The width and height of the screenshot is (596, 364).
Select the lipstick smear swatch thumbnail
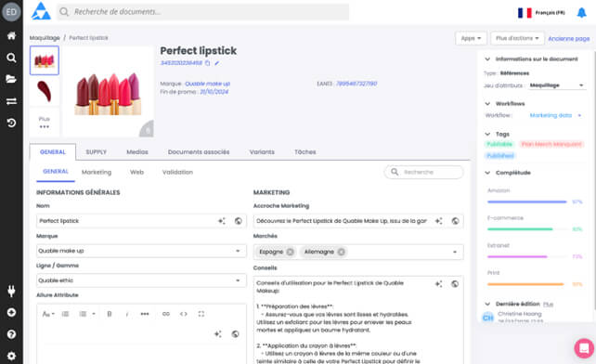pos(45,91)
